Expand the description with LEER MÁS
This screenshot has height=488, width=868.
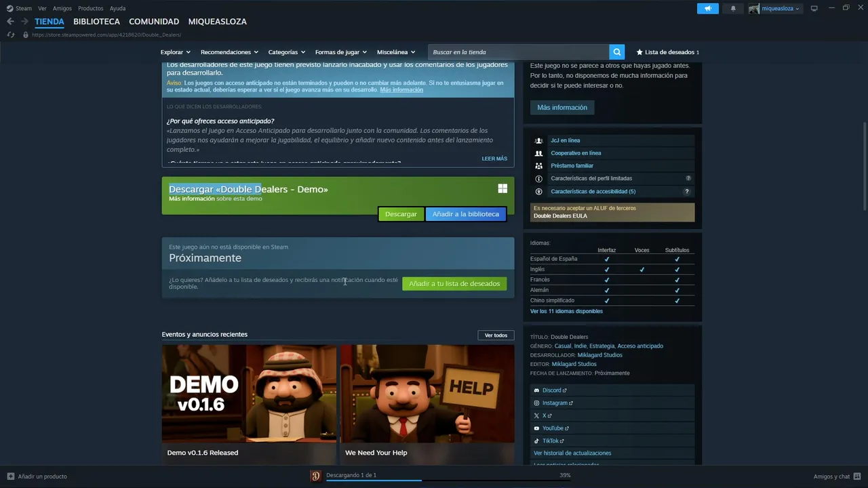(494, 159)
